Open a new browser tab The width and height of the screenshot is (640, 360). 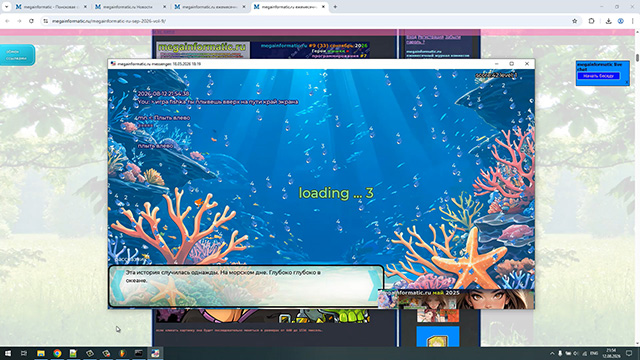335,7
